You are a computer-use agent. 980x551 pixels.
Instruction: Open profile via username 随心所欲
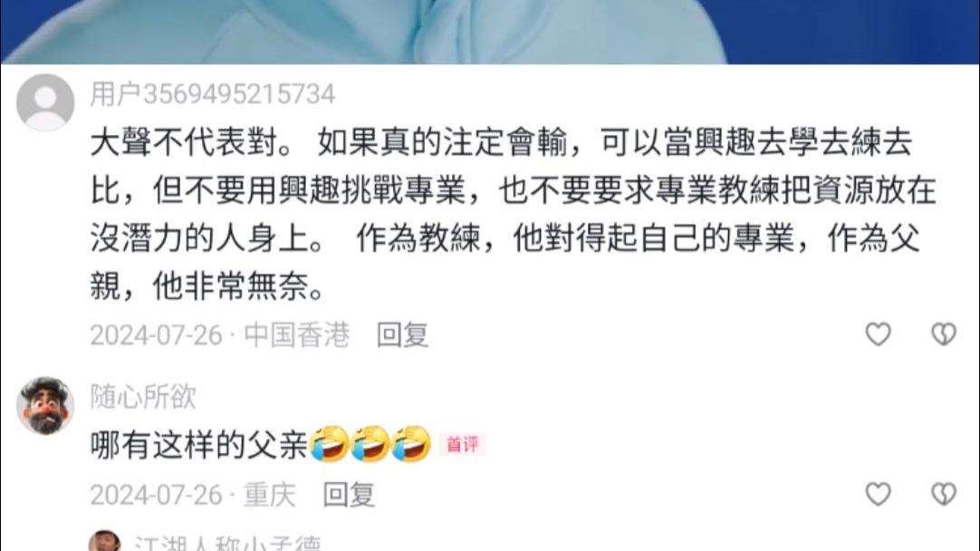(x=143, y=397)
